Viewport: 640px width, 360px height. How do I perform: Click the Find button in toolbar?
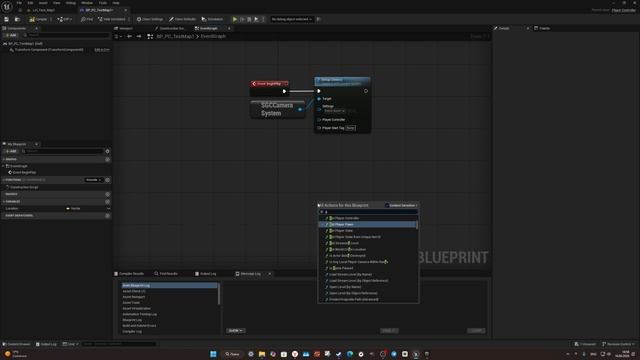[87, 19]
